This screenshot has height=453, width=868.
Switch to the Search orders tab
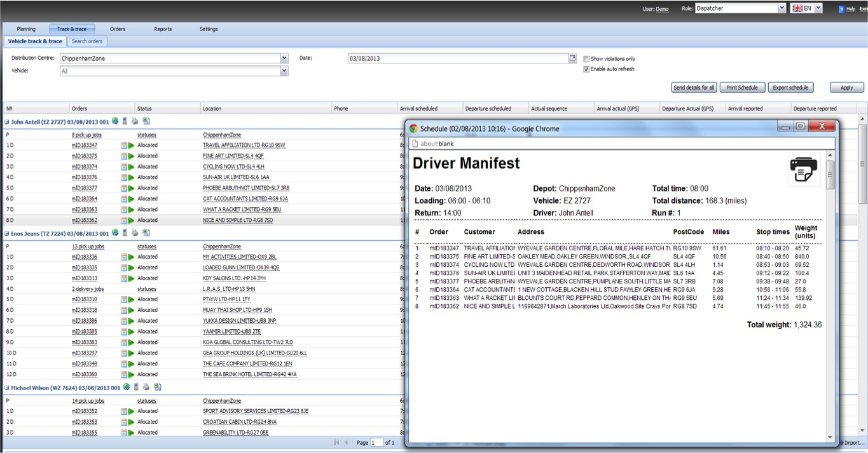pyautogui.click(x=87, y=41)
